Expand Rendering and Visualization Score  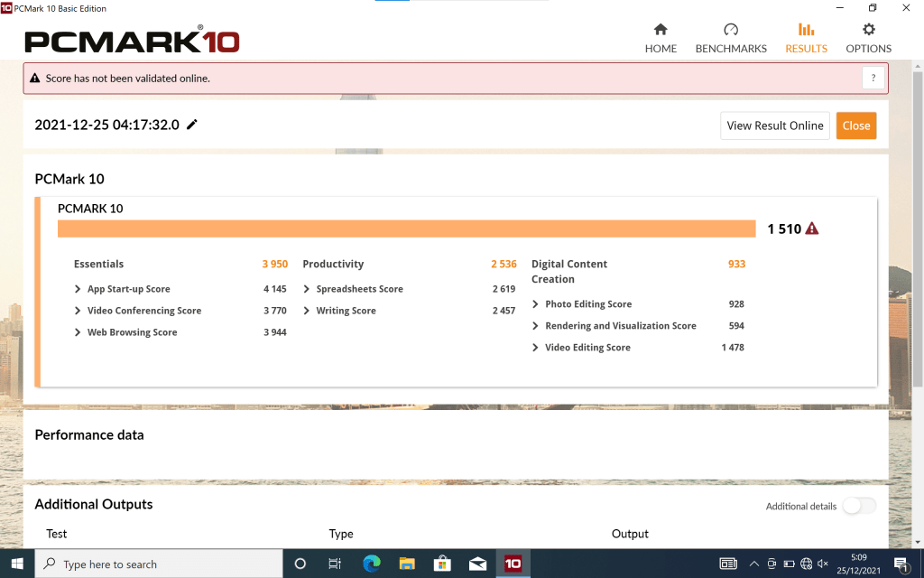click(535, 326)
